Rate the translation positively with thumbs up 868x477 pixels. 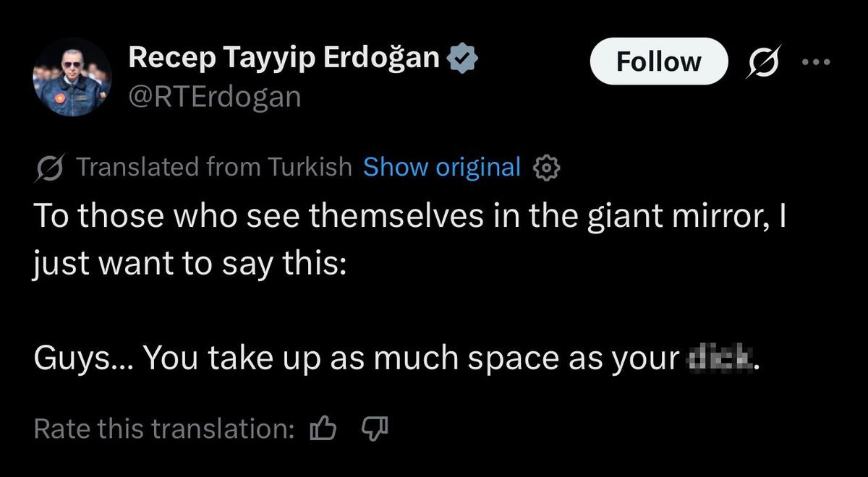323,428
